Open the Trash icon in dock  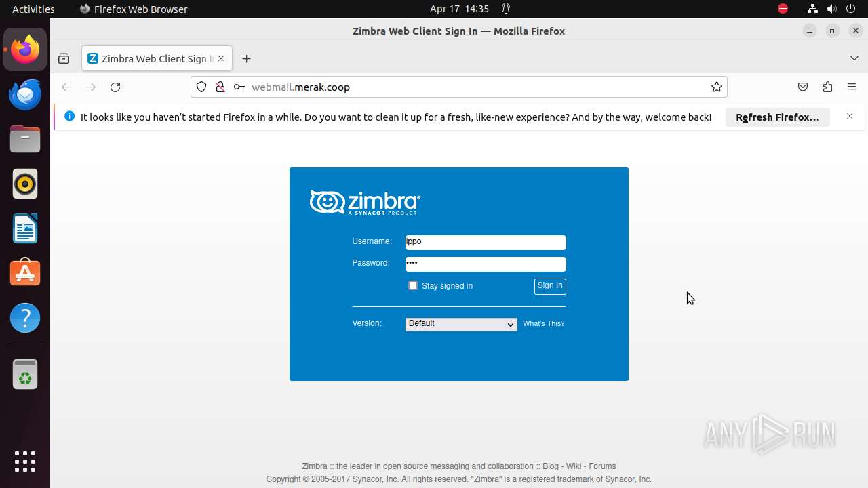pyautogui.click(x=25, y=374)
